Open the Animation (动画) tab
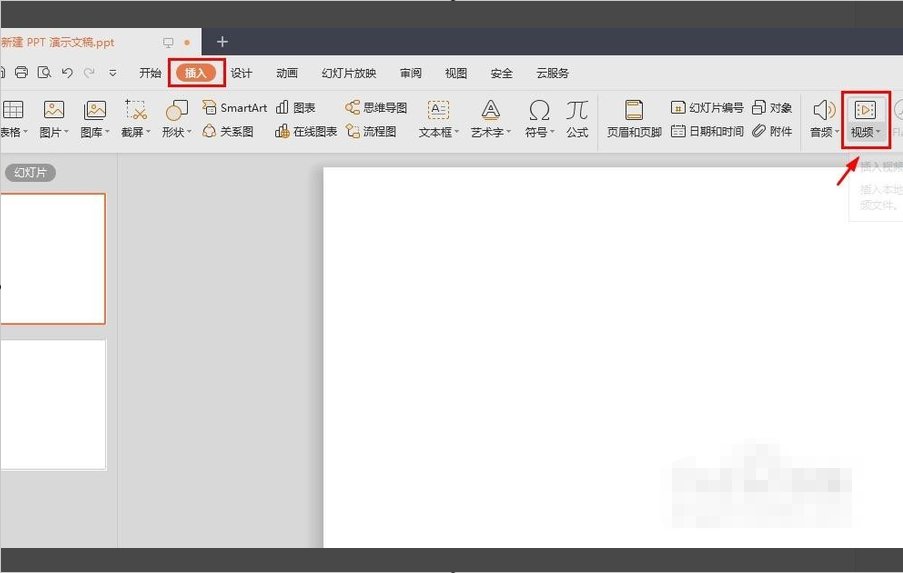 click(287, 73)
